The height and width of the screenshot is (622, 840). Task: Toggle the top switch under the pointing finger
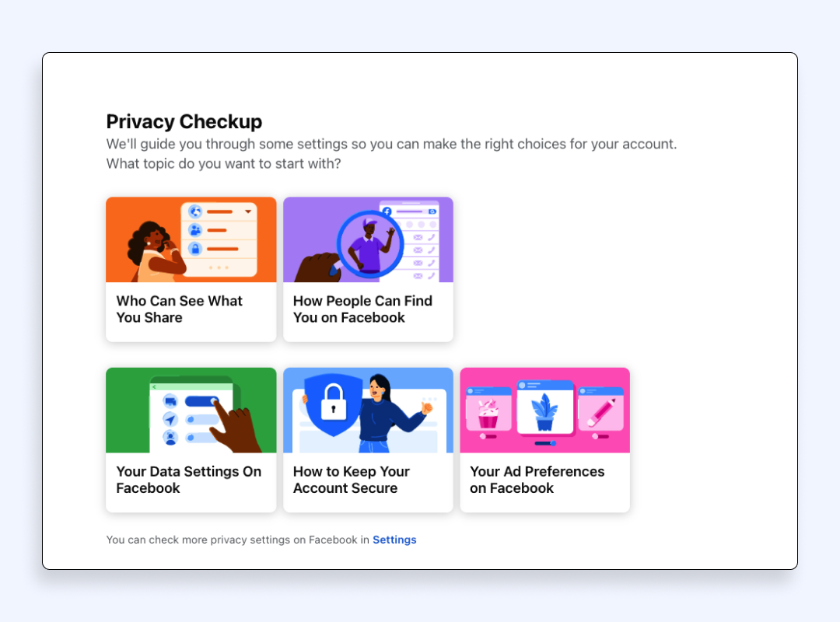click(x=202, y=401)
